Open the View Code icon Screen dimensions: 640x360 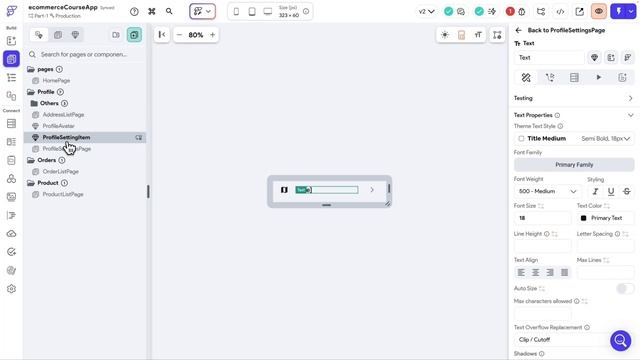pyautogui.click(x=560, y=11)
